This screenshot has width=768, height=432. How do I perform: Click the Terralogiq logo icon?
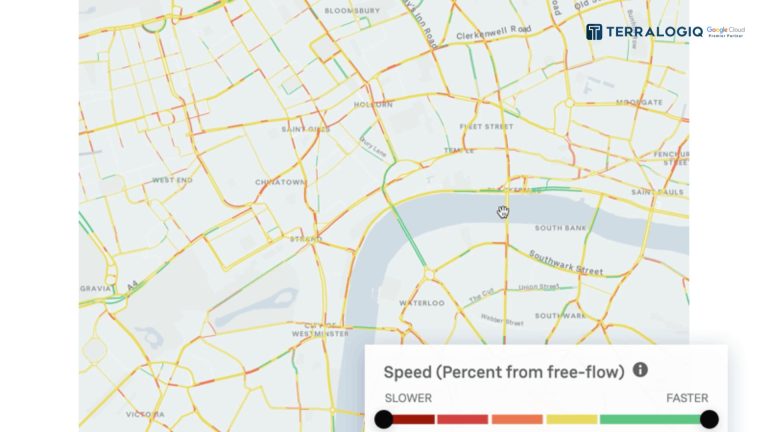pos(594,32)
